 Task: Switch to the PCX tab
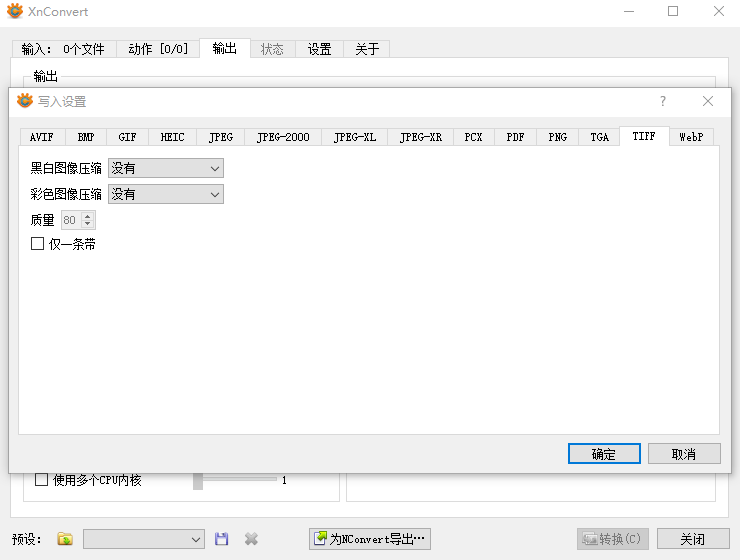[473, 137]
